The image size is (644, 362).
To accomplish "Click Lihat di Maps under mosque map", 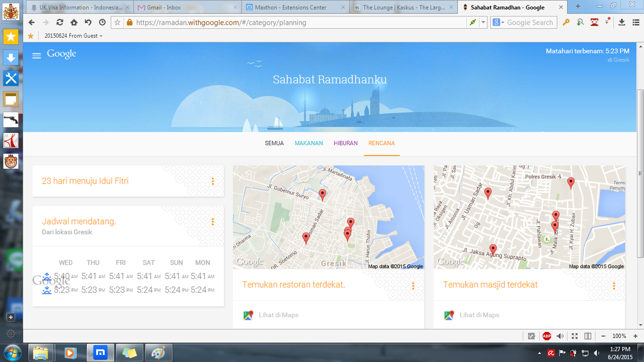I will click(x=479, y=315).
